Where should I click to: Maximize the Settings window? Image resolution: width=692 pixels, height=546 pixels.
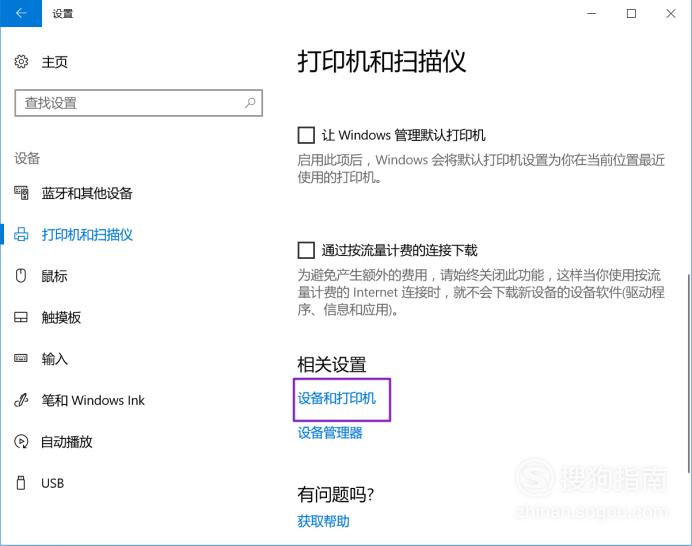[x=631, y=13]
